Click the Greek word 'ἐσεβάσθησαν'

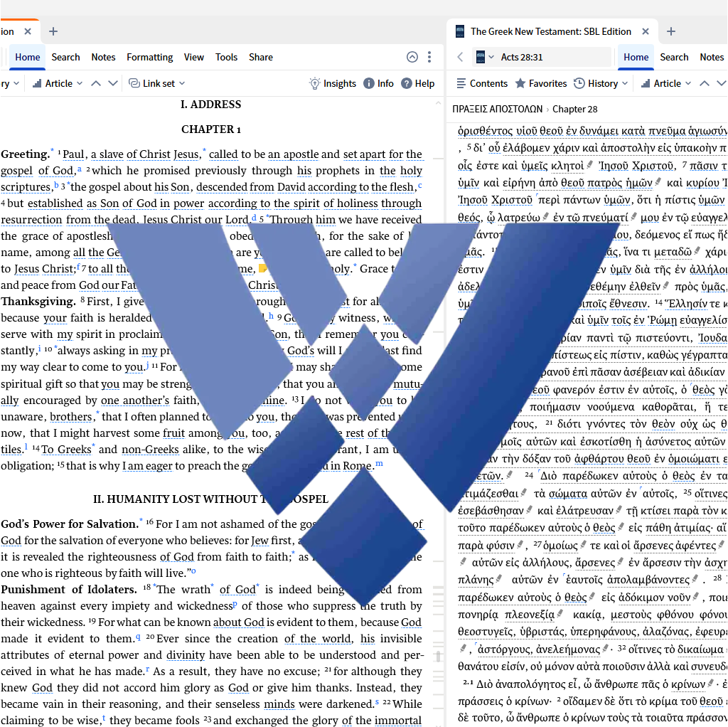tap(491, 511)
